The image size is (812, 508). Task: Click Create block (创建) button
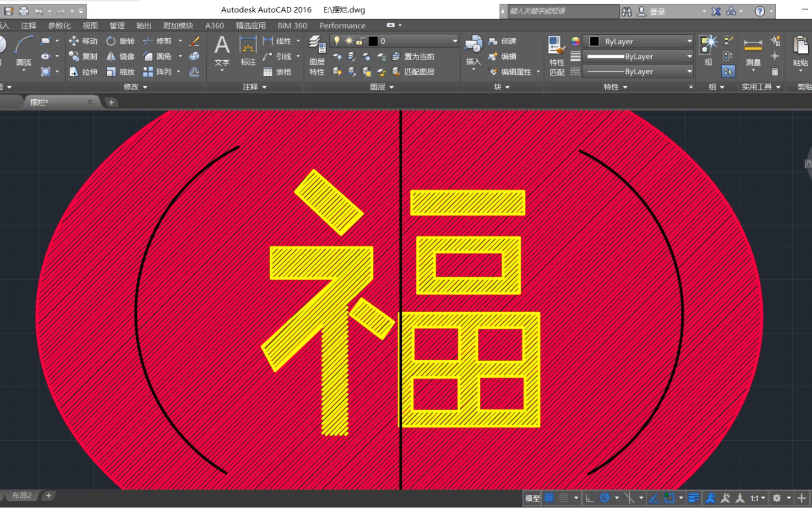503,41
